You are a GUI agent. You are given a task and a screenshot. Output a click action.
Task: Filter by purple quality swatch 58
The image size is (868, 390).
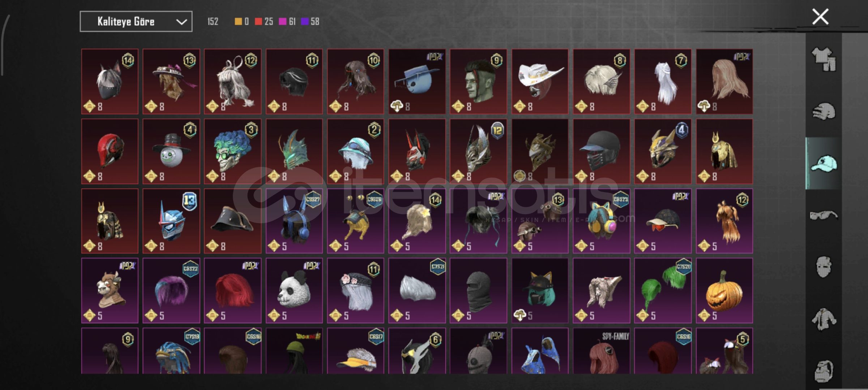click(x=310, y=22)
